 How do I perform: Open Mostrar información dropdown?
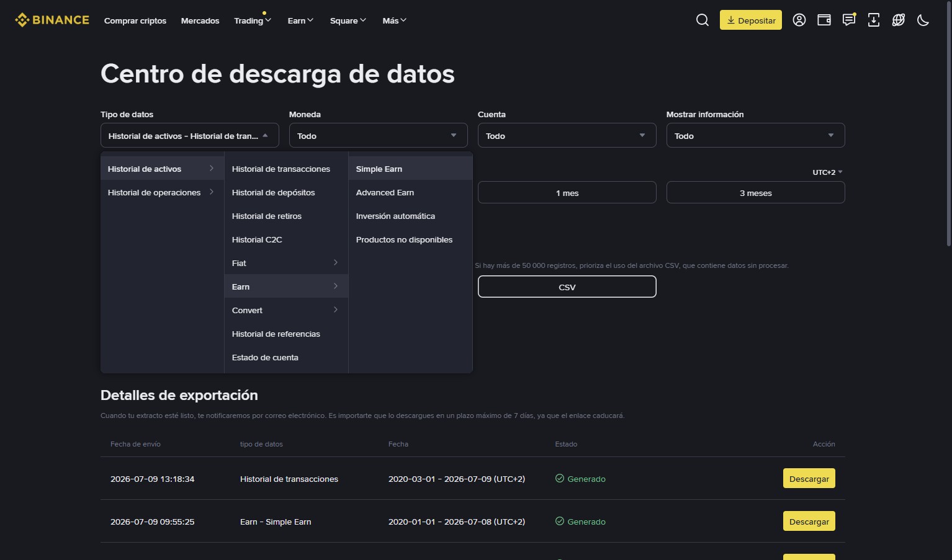(x=756, y=135)
